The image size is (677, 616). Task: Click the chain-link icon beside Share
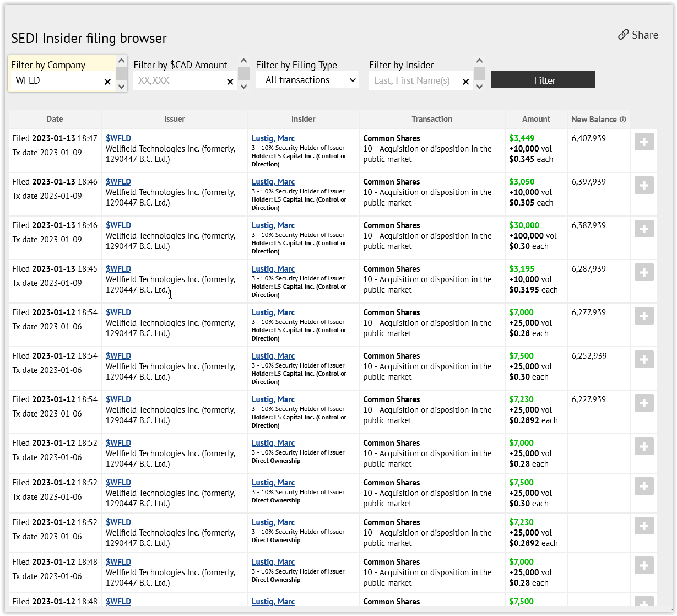point(623,34)
